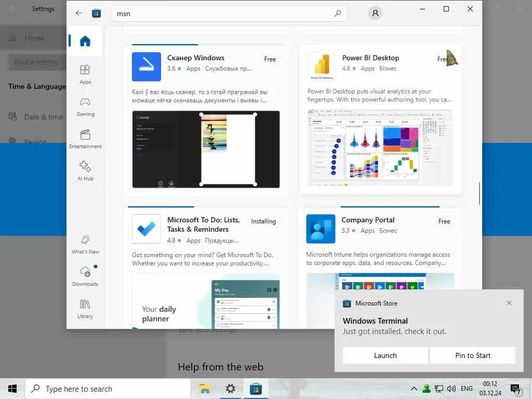
Task: Click ENG language indicator in taskbar
Action: tap(467, 389)
